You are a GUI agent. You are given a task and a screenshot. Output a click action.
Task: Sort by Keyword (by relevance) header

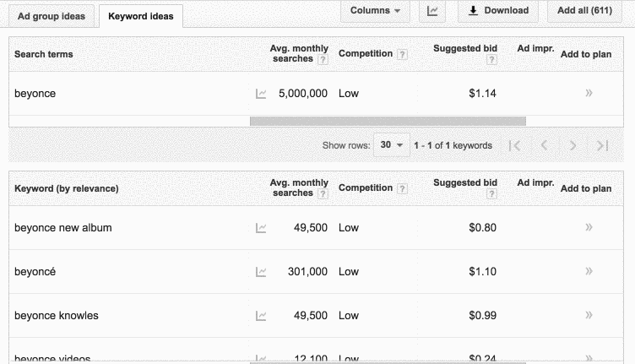point(67,188)
